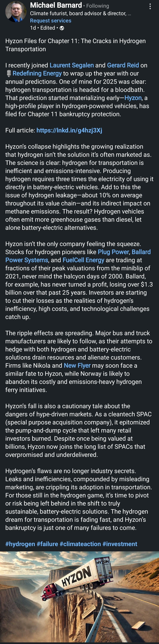
Task: Open the Plug Power company mention
Action: [x=113, y=252]
